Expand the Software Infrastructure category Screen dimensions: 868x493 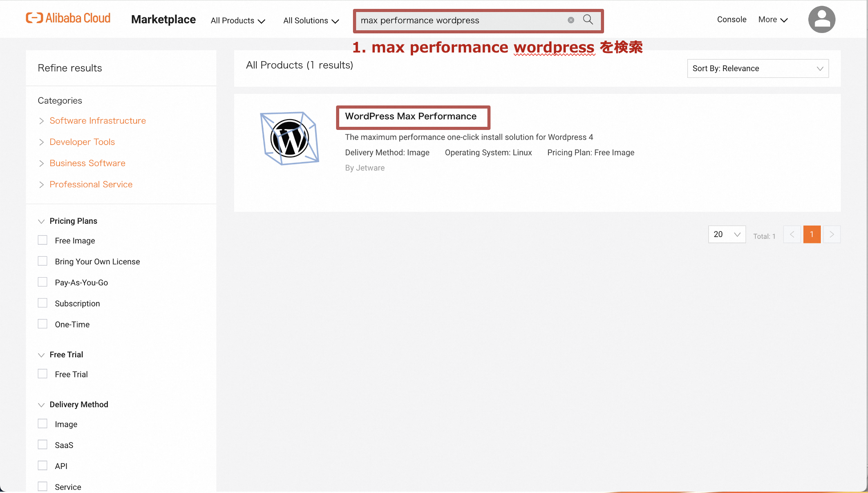97,121
